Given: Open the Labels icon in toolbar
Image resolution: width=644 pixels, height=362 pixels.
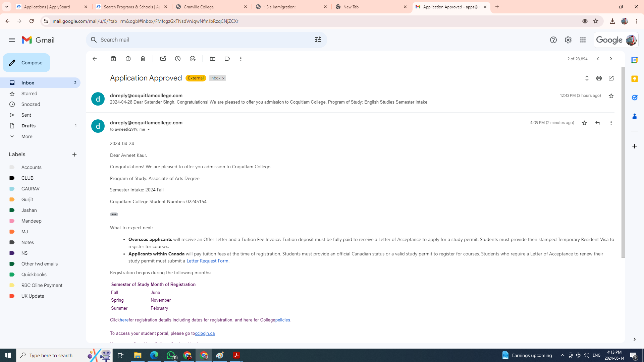Looking at the screenshot, I should (227, 59).
